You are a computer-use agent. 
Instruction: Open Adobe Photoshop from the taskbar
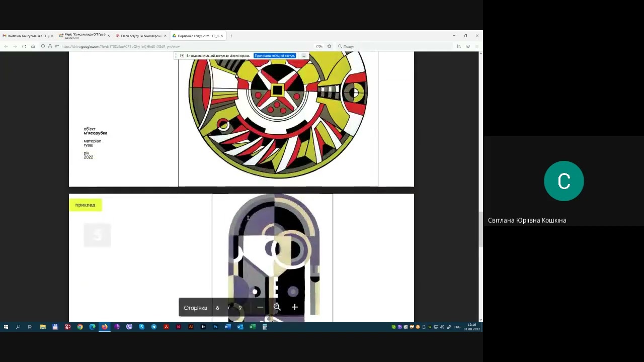tap(215, 327)
